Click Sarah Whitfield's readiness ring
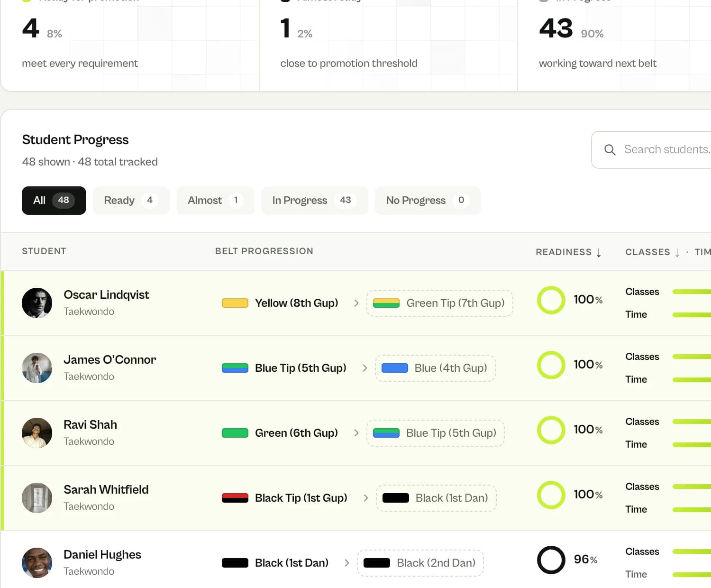 (x=551, y=495)
